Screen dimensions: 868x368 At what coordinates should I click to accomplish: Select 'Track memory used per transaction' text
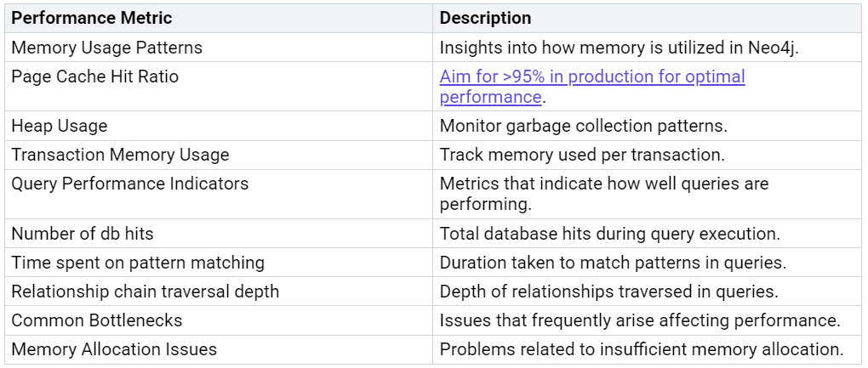[582, 155]
